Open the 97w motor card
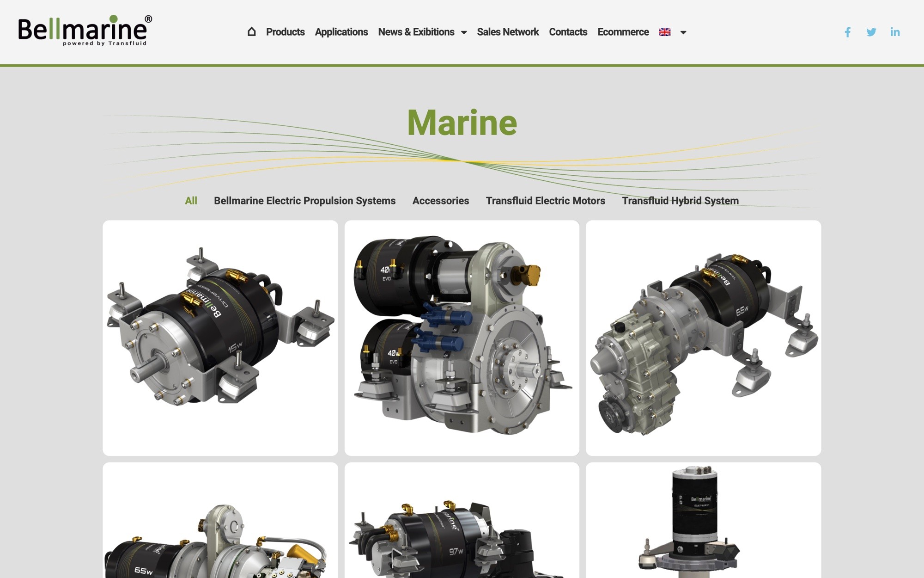This screenshot has height=578, width=924. 462,520
